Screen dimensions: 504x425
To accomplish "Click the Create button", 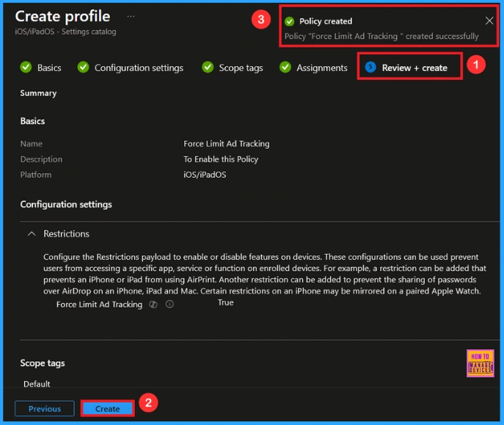I will click(x=107, y=409).
